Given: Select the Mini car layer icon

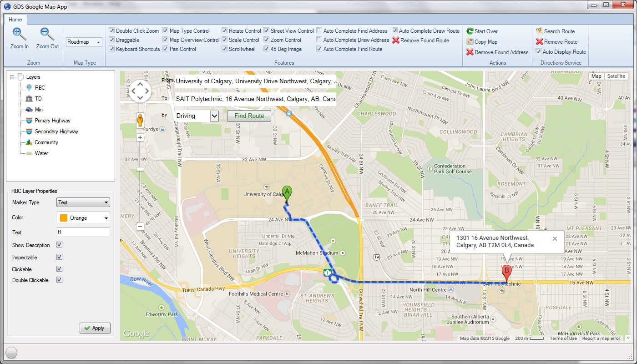Looking at the screenshot, I should (x=29, y=110).
